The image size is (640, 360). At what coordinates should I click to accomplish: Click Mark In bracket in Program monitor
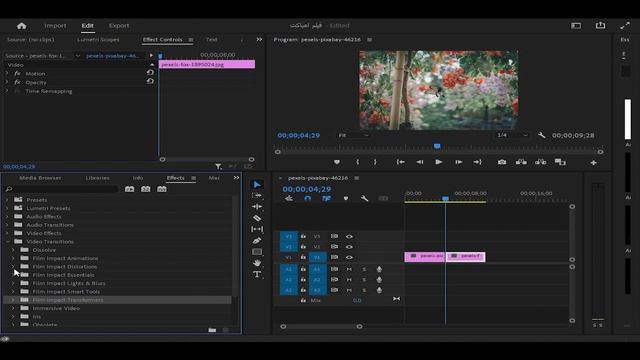(358, 162)
